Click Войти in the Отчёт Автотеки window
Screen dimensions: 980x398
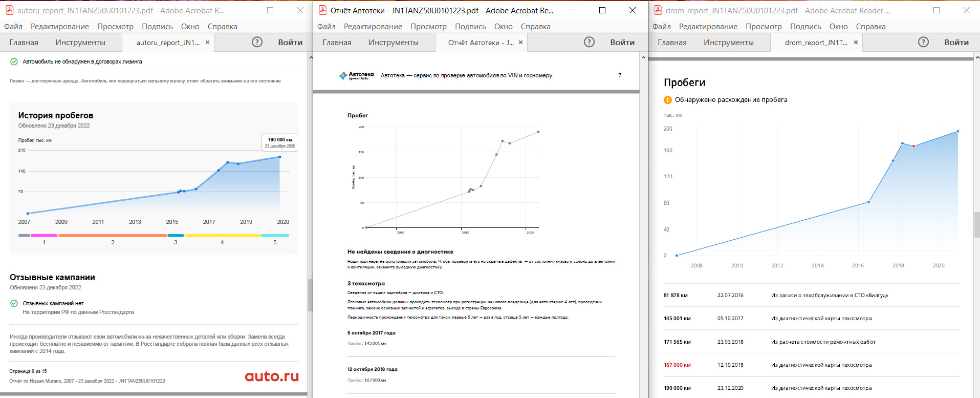[x=622, y=43]
